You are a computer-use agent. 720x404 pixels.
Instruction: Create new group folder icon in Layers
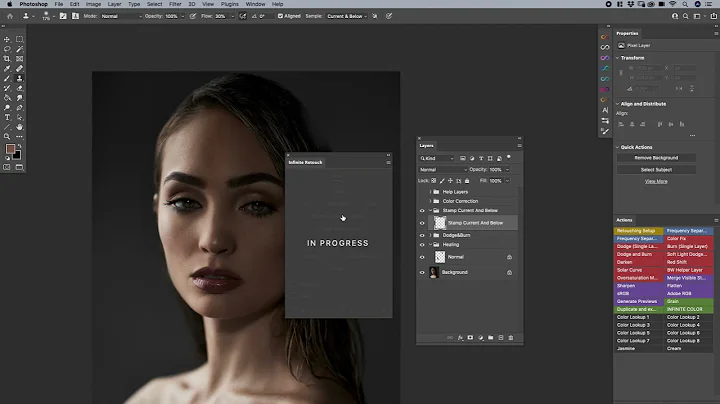pos(490,338)
